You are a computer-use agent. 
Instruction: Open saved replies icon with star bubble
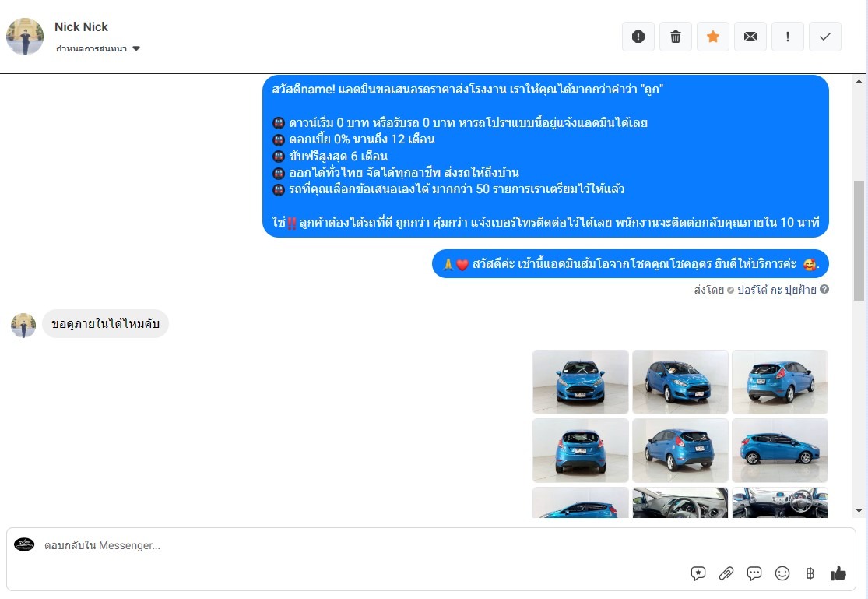(x=698, y=573)
